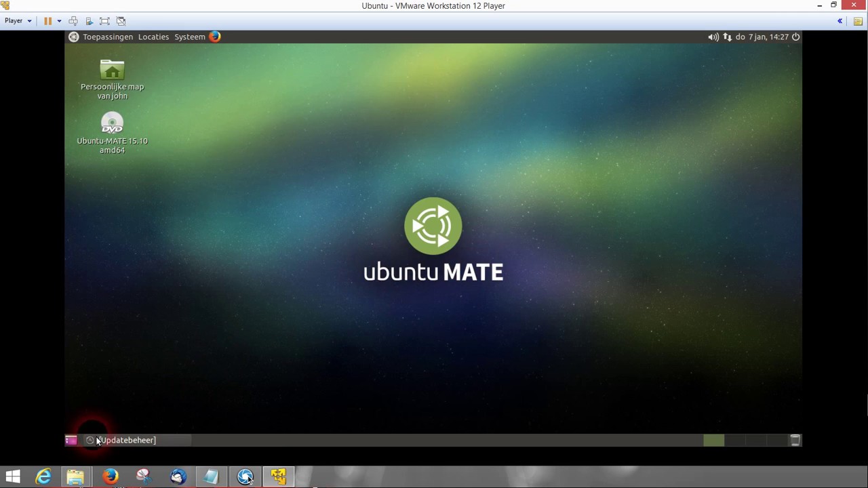Collapse VMware toolbar with the double chevron
The image size is (868, 488).
click(x=840, y=21)
